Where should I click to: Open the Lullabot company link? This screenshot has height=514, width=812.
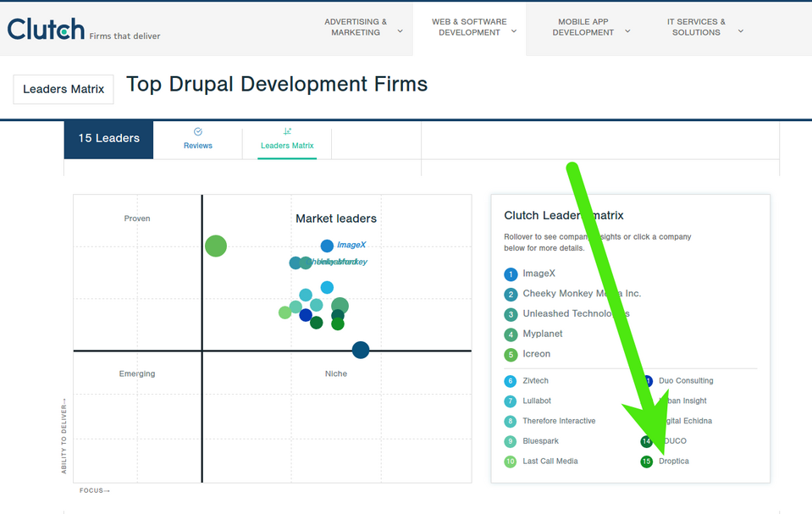537,401
